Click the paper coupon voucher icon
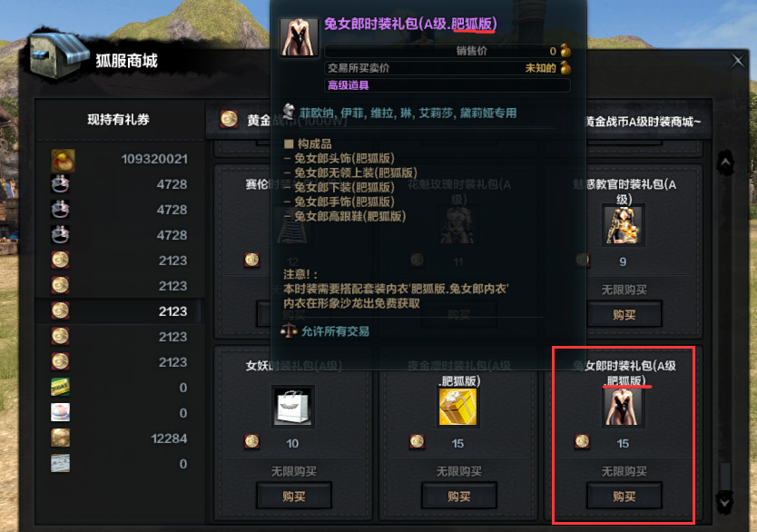Image resolution: width=757 pixels, height=532 pixels. point(60,463)
